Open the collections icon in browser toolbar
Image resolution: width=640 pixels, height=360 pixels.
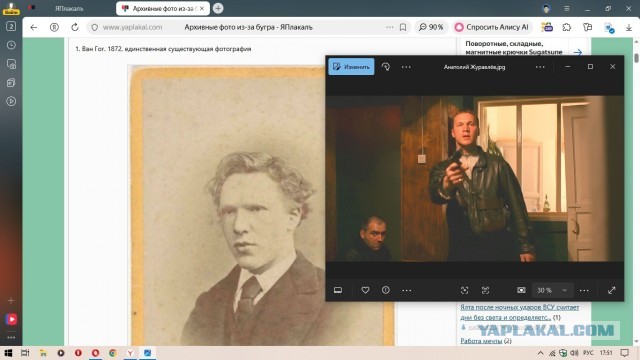coord(587,27)
